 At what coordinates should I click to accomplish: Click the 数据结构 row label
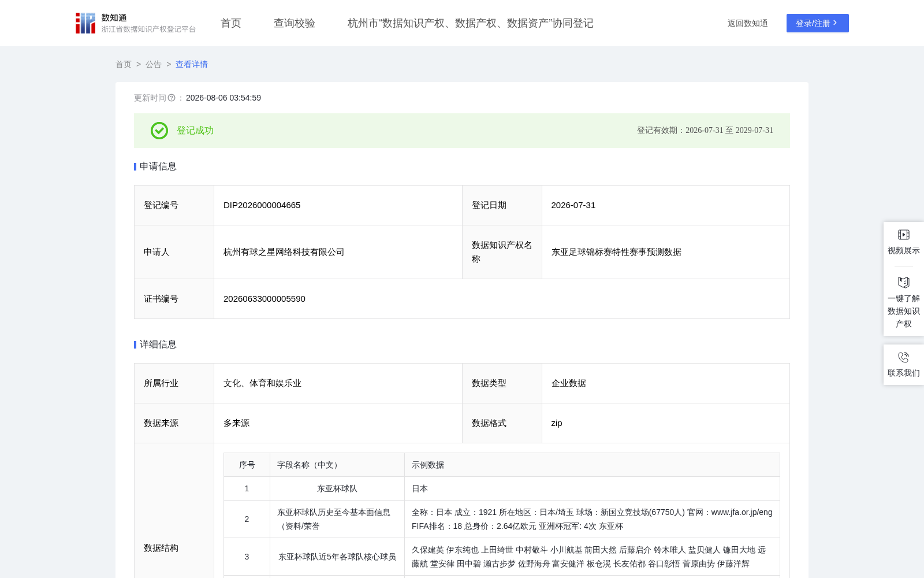pos(161,548)
